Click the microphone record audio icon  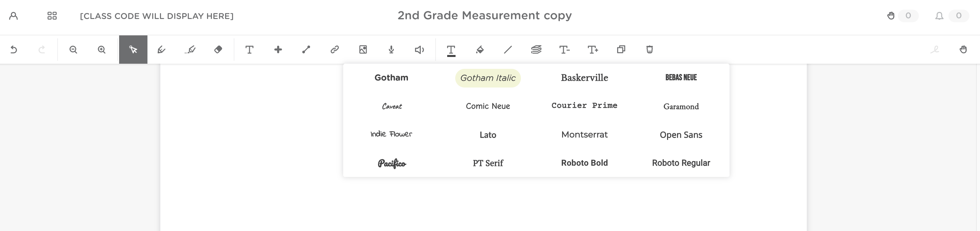(391, 50)
